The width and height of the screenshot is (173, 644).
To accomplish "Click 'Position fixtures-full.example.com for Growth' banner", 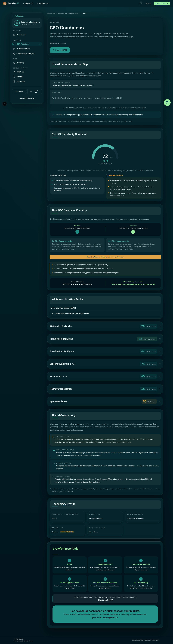I will coord(105,257).
